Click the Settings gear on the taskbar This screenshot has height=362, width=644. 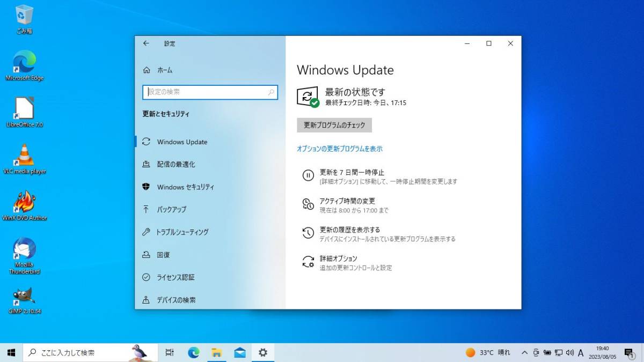point(263,352)
